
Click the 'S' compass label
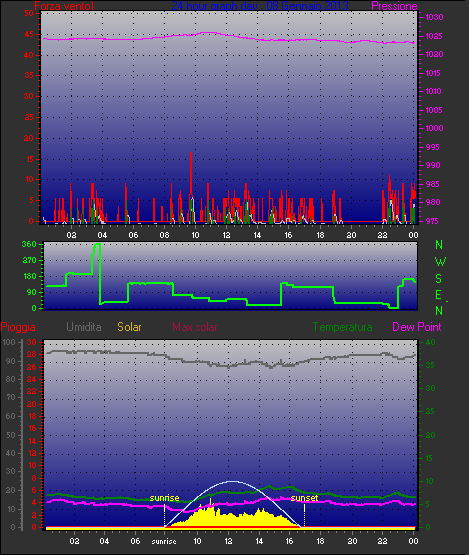[x=439, y=279]
